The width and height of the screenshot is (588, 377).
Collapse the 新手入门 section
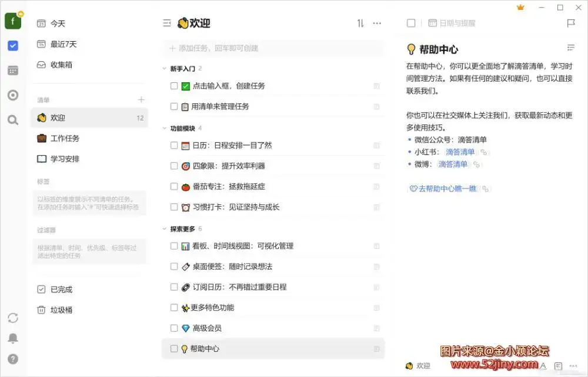coord(165,69)
